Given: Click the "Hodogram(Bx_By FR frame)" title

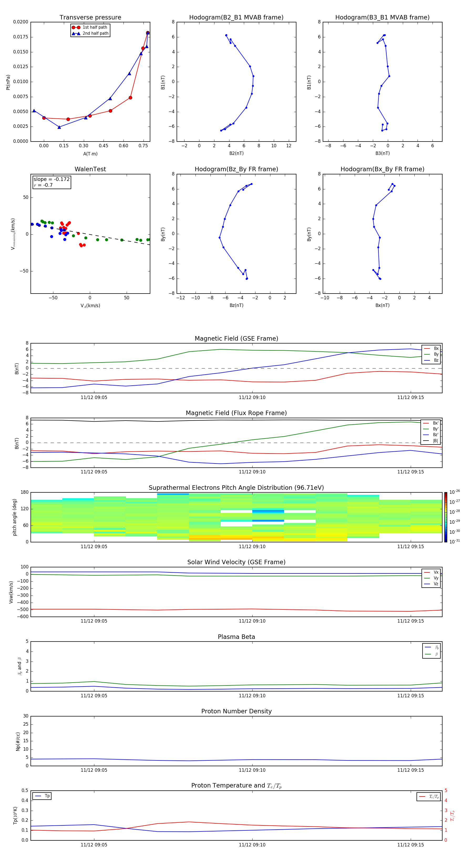Looking at the screenshot, I should click(x=382, y=169).
